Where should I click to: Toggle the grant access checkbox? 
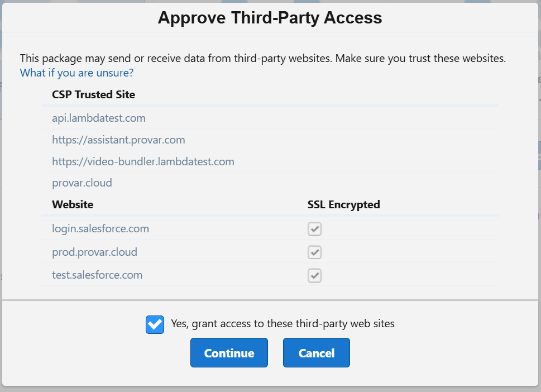tap(155, 324)
